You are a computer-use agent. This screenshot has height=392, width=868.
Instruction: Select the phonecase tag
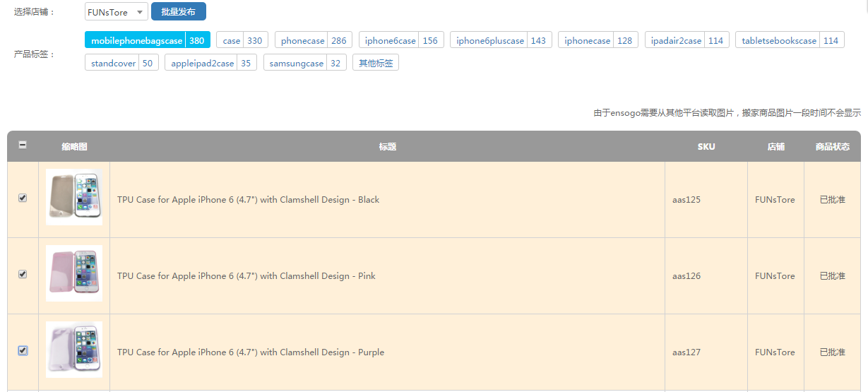click(x=314, y=40)
